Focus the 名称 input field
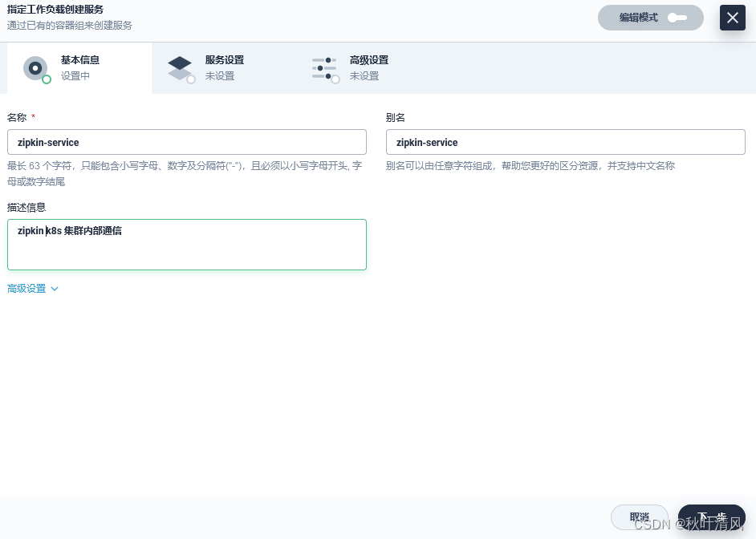This screenshot has height=539, width=756. click(186, 142)
